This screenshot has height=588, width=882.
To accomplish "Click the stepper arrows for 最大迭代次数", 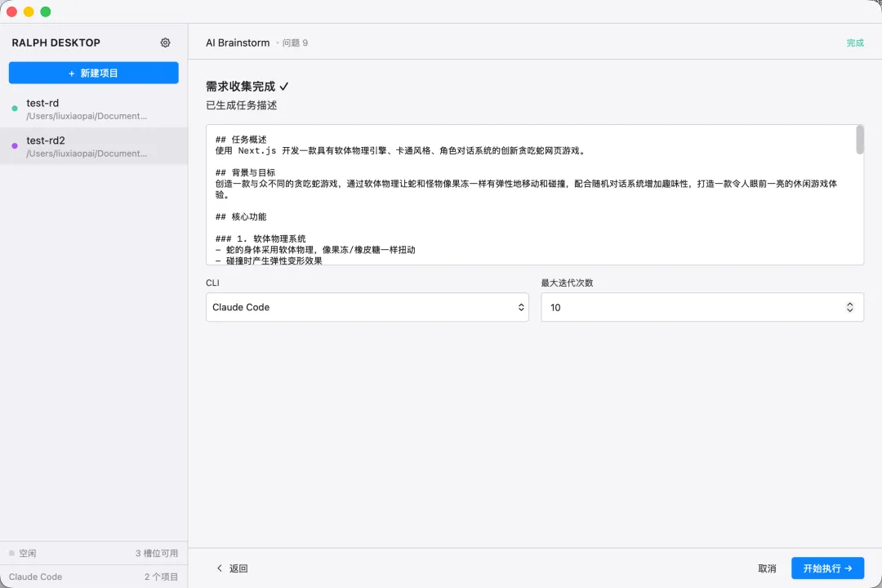I will pyautogui.click(x=849, y=307).
